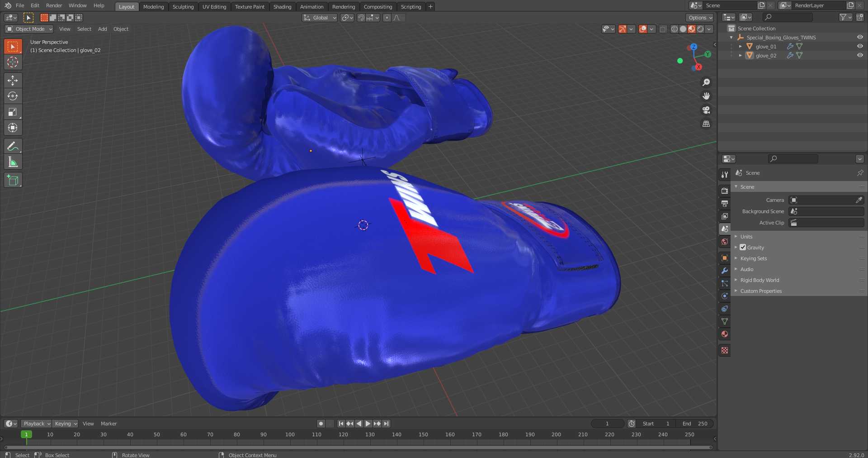Play the animation forward
The image size is (868, 458).
pyautogui.click(x=368, y=424)
